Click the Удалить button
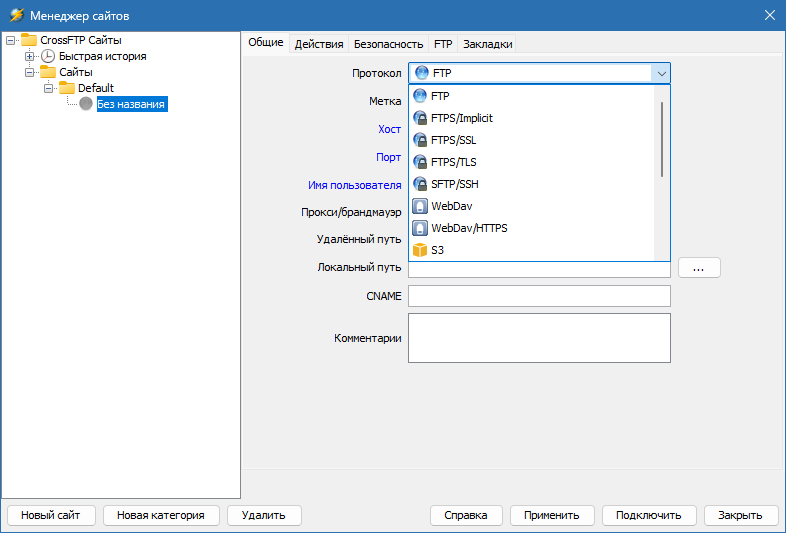This screenshot has width=786, height=533. [x=264, y=515]
